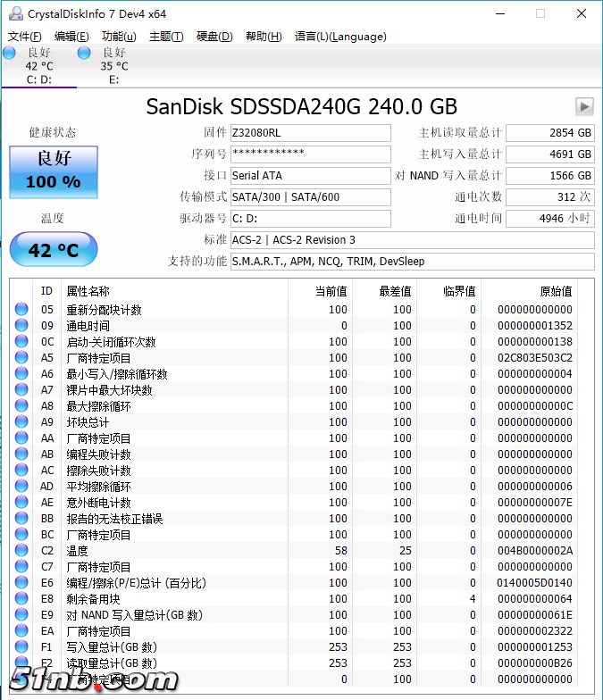Click the status orb of row E9
The height and width of the screenshot is (700, 603).
click(x=21, y=614)
